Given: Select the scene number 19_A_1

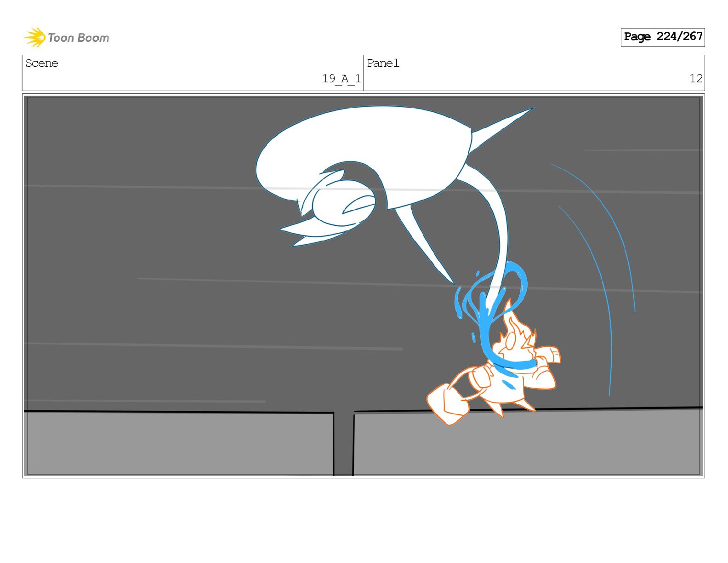Looking at the screenshot, I should 341,79.
